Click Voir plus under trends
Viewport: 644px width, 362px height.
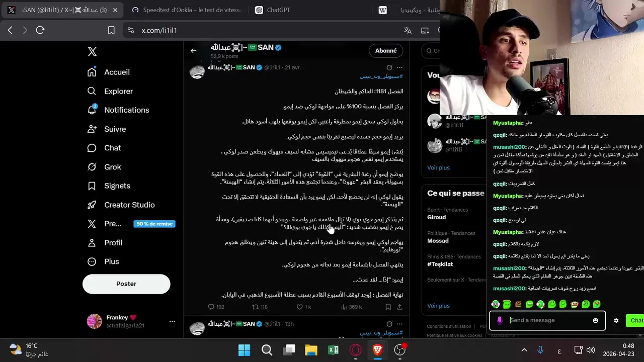point(438,305)
